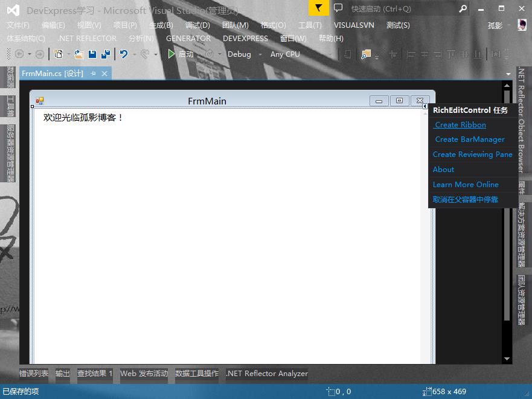Click the Create BarManager link
The width and height of the screenshot is (532, 399).
click(470, 139)
